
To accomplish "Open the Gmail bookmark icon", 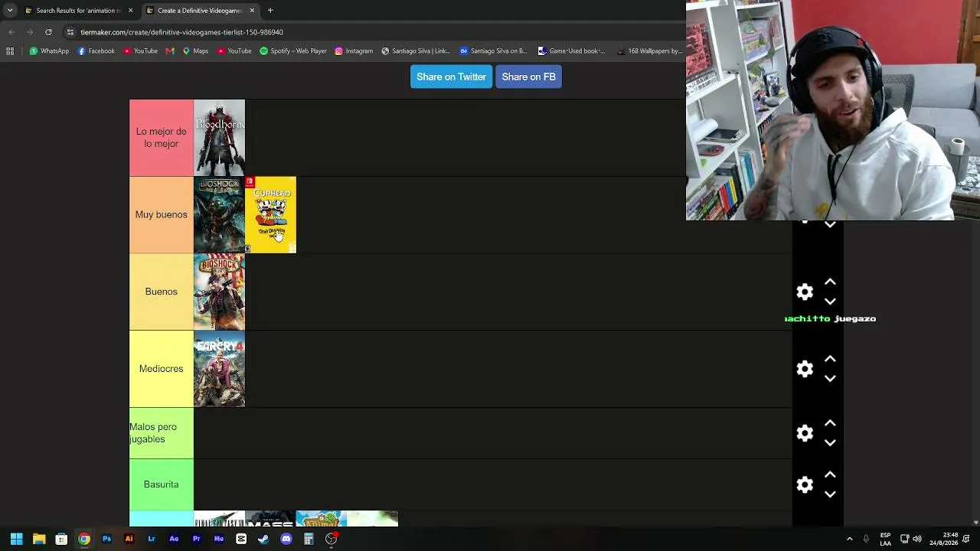I will 170,51.
